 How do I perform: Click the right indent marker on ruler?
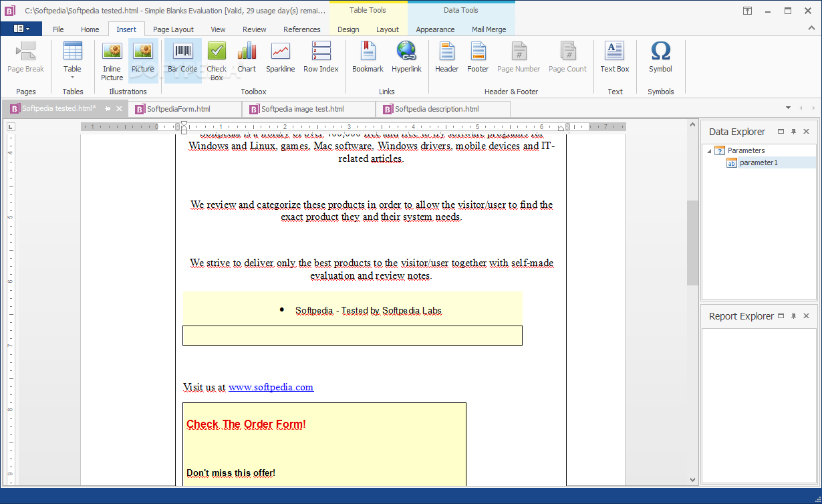coord(561,128)
